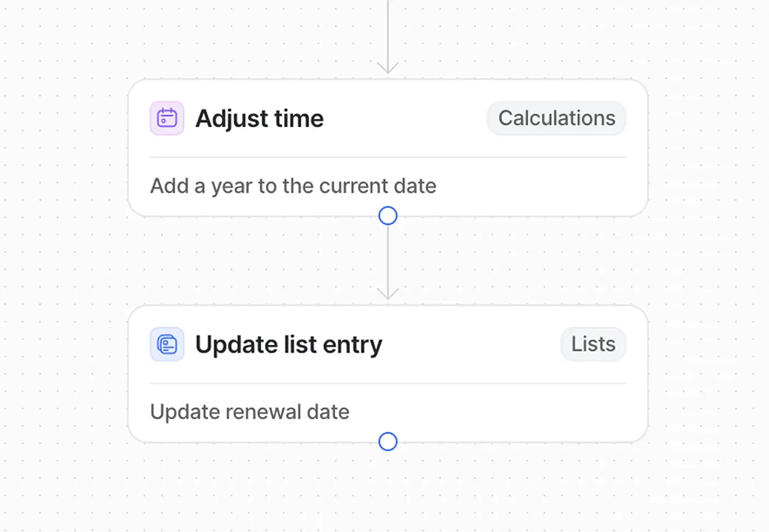Click the connector dot below Adjust time block
769x532 pixels.
click(x=387, y=216)
